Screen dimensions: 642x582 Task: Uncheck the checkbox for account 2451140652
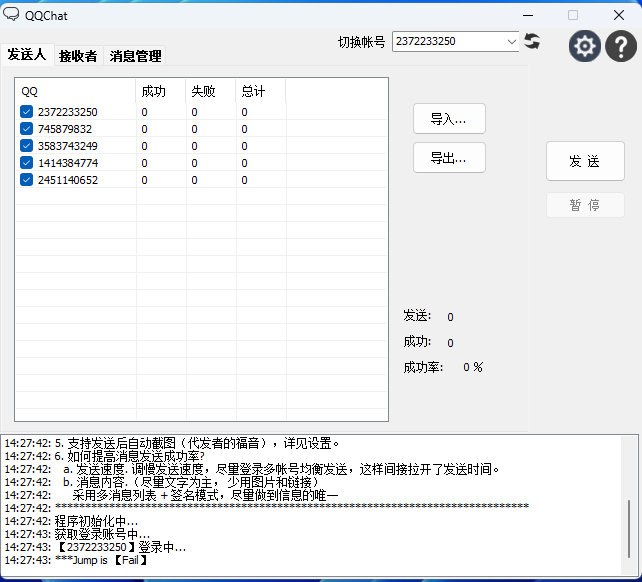tap(27, 180)
